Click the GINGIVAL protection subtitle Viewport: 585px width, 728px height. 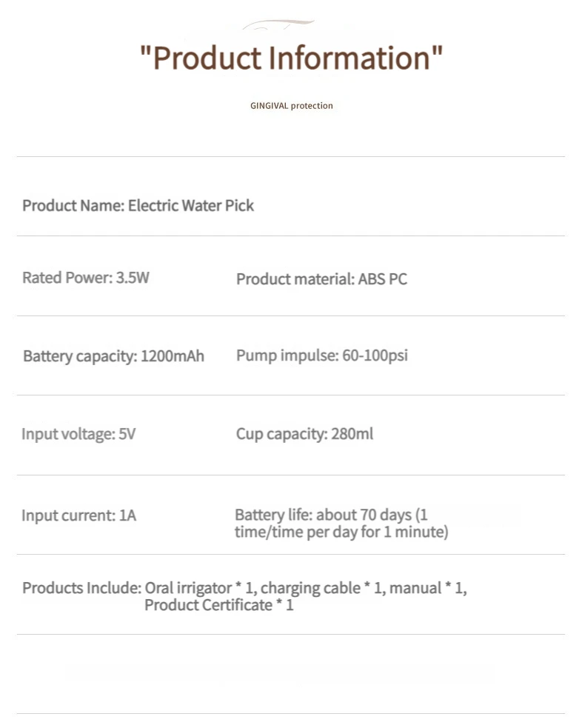point(291,106)
